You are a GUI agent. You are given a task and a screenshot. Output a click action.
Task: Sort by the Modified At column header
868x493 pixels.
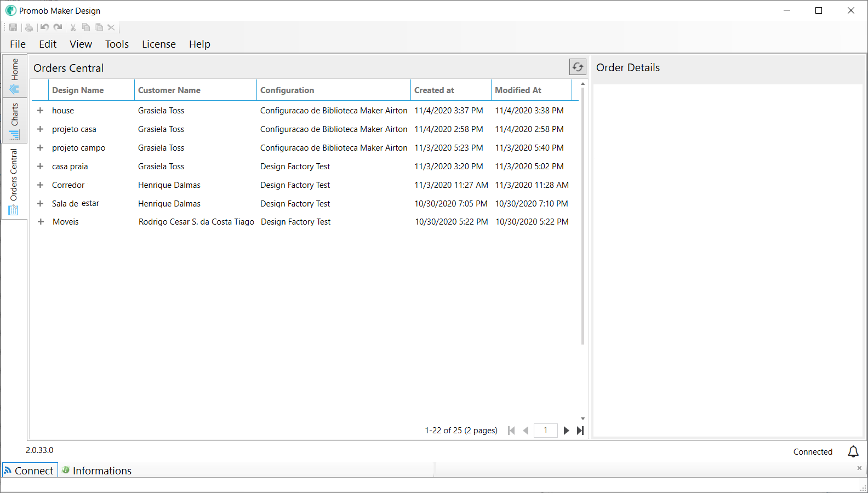click(x=532, y=90)
